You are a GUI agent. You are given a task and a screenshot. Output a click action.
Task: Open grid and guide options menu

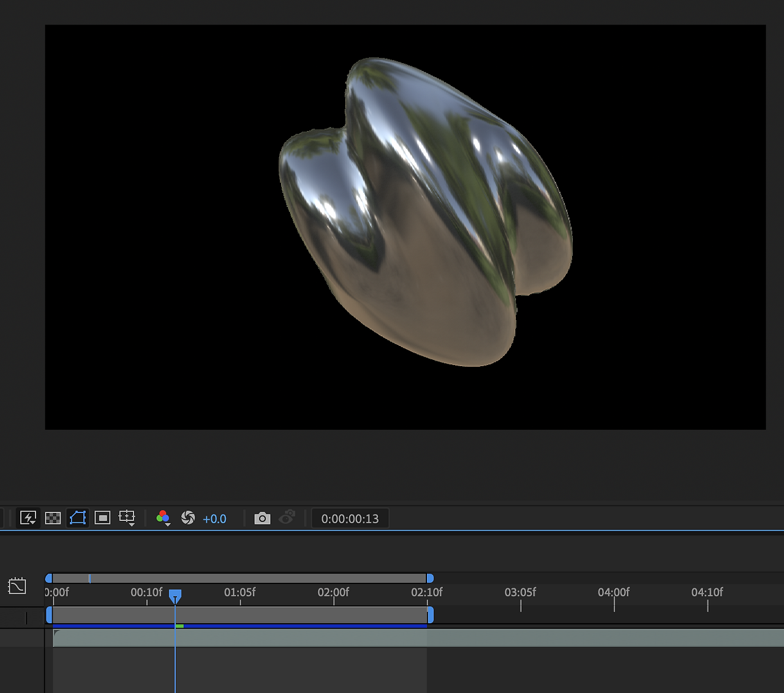point(127,519)
